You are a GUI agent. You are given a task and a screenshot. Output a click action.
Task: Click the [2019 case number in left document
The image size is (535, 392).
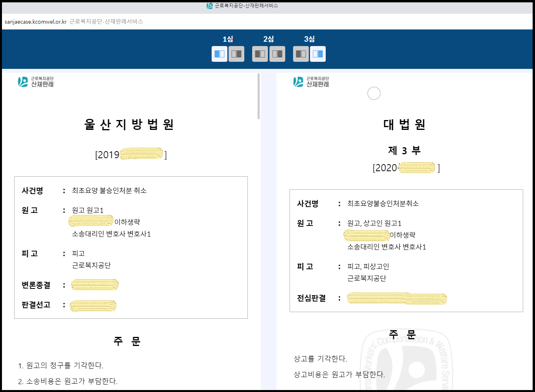click(x=131, y=155)
